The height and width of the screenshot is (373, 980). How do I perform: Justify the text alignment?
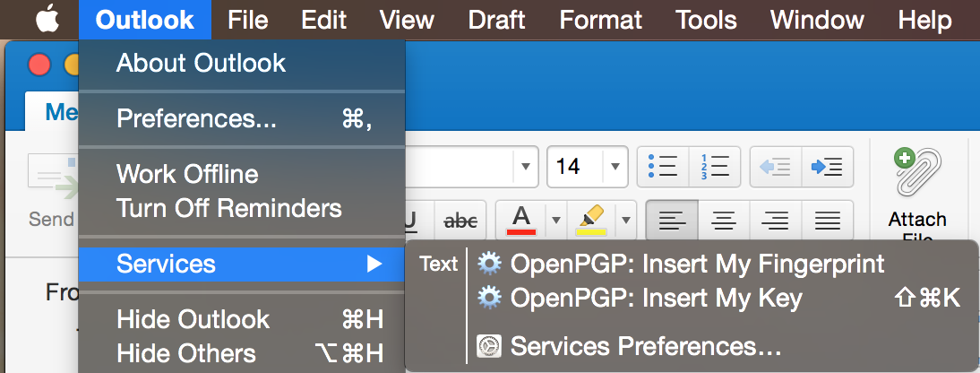(828, 220)
